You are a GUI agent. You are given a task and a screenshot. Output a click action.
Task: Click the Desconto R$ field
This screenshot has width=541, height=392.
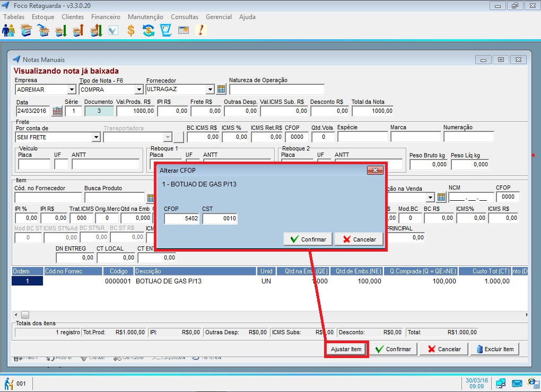[x=330, y=111]
